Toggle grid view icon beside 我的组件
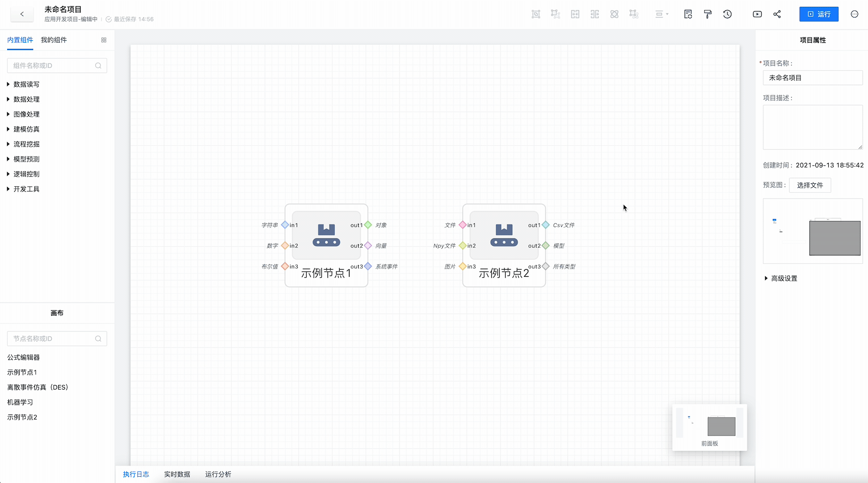The height and width of the screenshot is (483, 868). pyautogui.click(x=104, y=40)
